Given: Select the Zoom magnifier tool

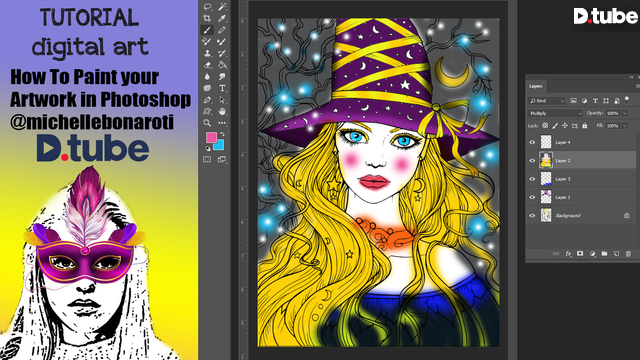Looking at the screenshot, I should point(207,123).
